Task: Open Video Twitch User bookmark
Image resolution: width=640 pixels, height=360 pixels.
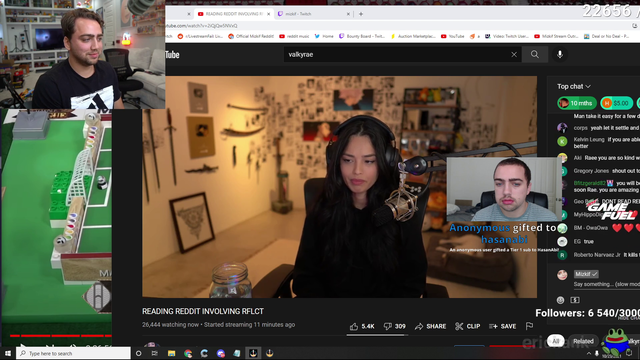Action: point(507,36)
